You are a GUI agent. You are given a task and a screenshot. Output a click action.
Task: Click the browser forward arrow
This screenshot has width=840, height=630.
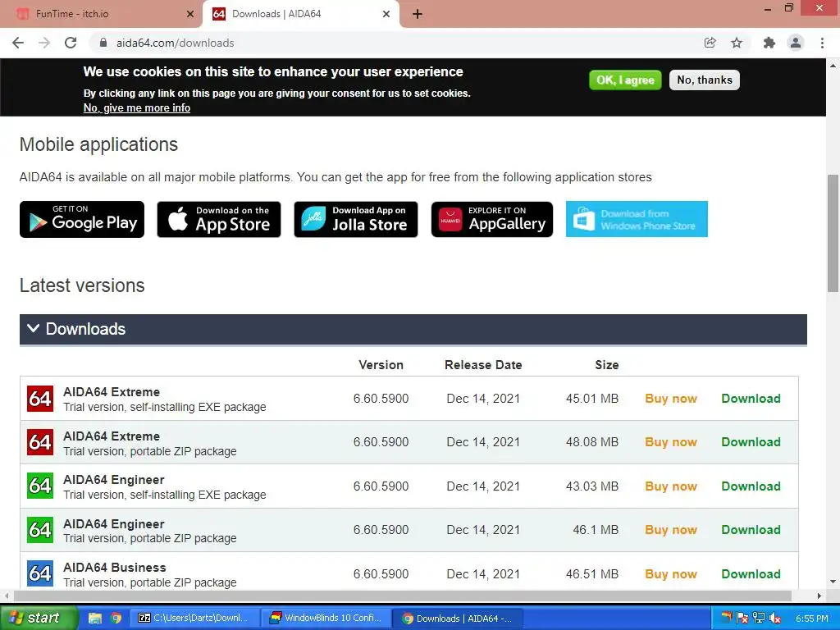pyautogui.click(x=44, y=43)
